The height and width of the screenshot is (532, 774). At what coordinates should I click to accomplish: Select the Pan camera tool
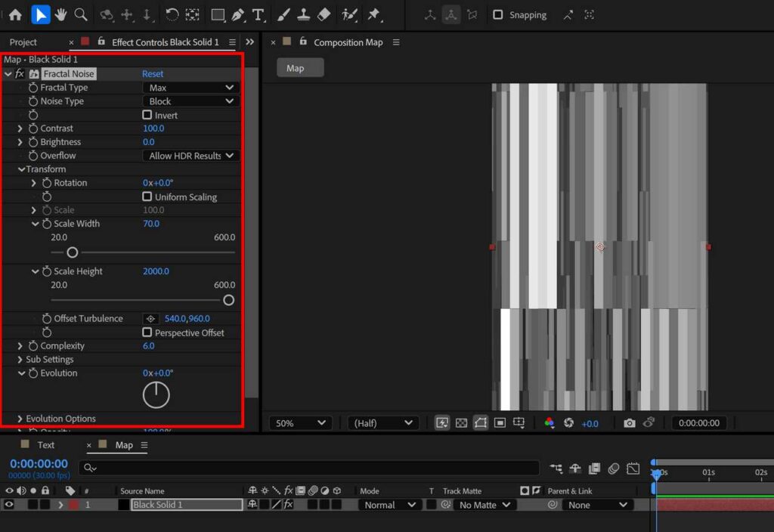pyautogui.click(x=127, y=15)
